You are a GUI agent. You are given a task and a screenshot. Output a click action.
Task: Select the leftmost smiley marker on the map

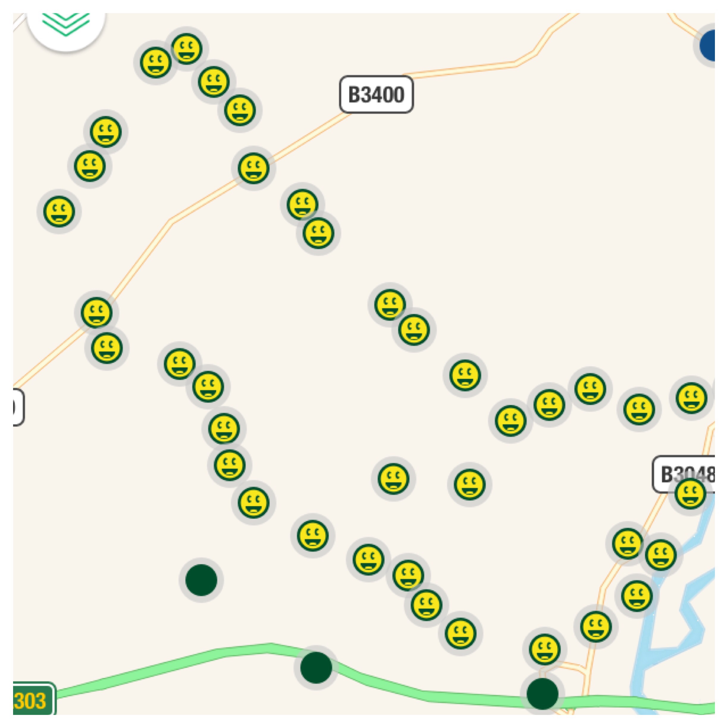[x=59, y=211]
